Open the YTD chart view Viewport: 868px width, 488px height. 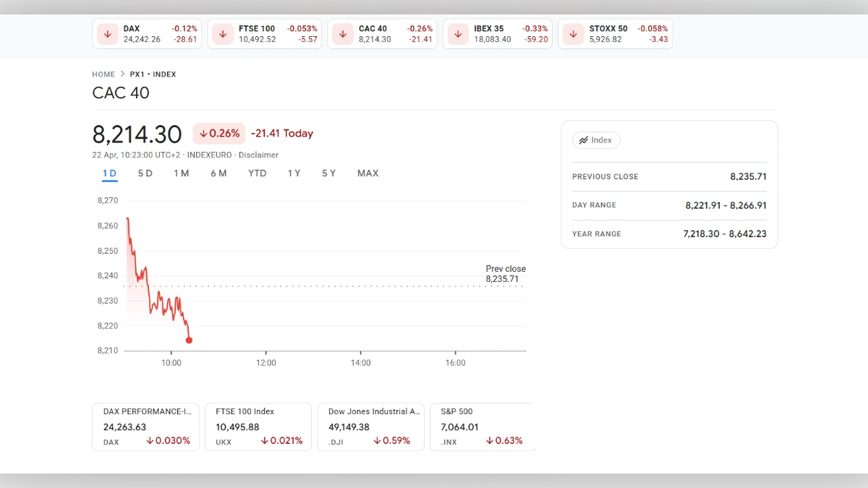[257, 173]
